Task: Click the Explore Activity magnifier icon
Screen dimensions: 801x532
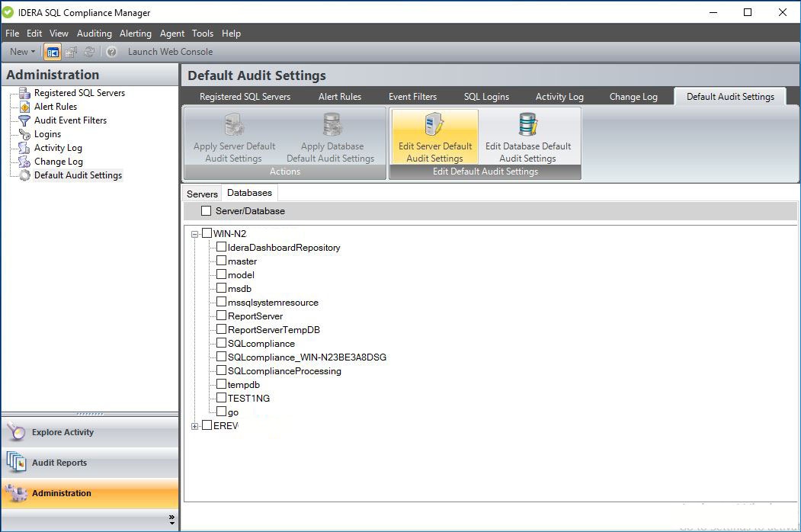Action: pyautogui.click(x=17, y=432)
